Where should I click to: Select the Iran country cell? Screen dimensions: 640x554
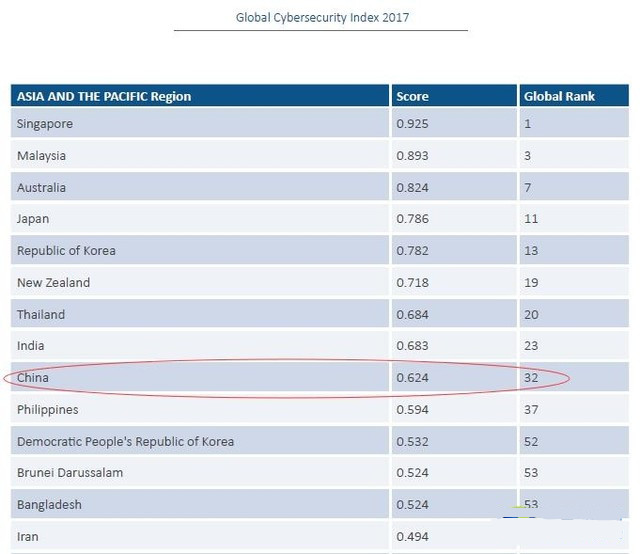200,536
